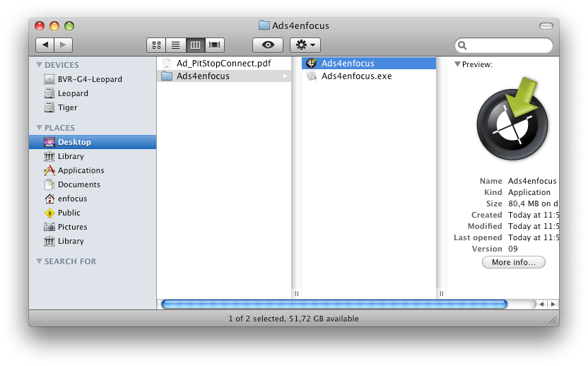The image size is (588, 366).
Task: Select the Tiger drive
Action: pos(93,107)
